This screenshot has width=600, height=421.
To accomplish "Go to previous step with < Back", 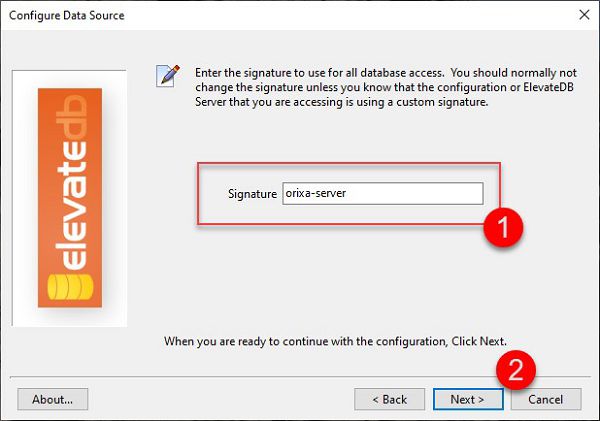I will tap(390, 399).
